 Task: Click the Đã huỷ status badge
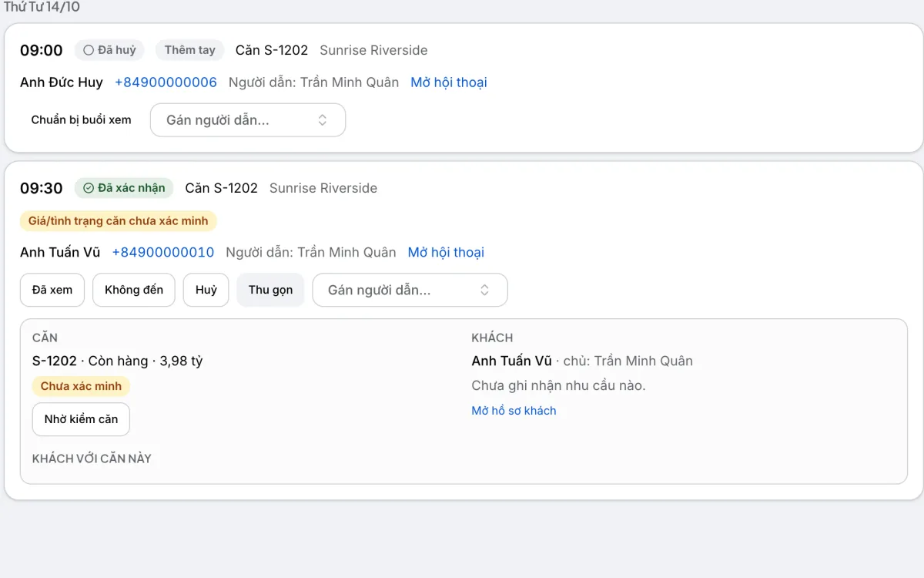[109, 50]
